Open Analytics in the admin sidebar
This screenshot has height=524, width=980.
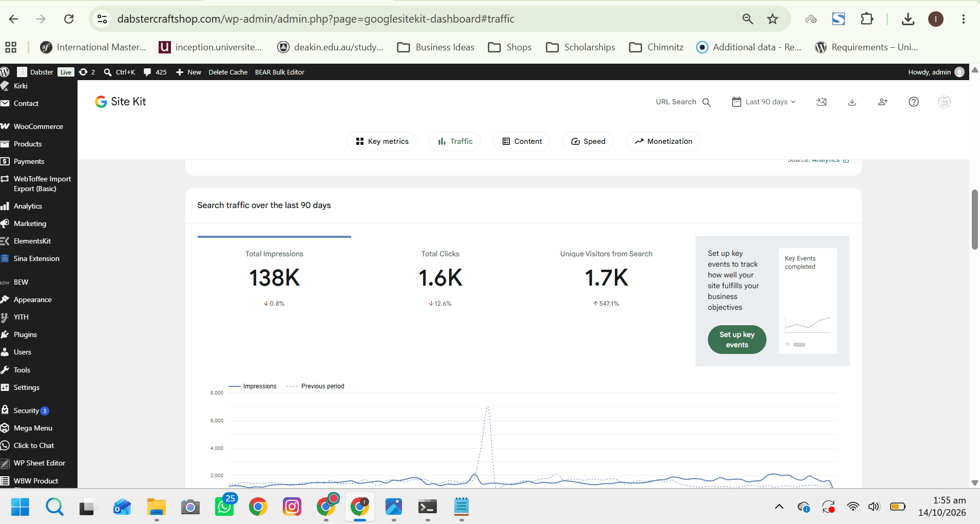pyautogui.click(x=39, y=206)
